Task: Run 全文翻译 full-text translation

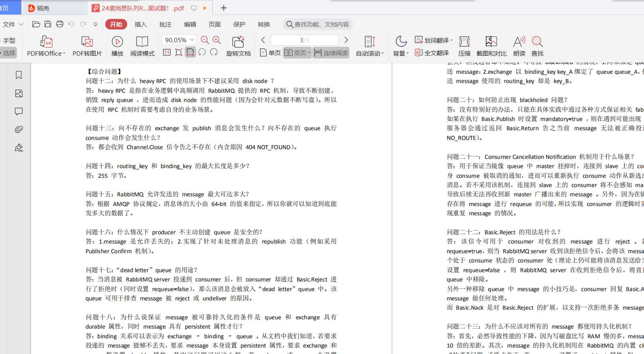Action: tap(432, 53)
